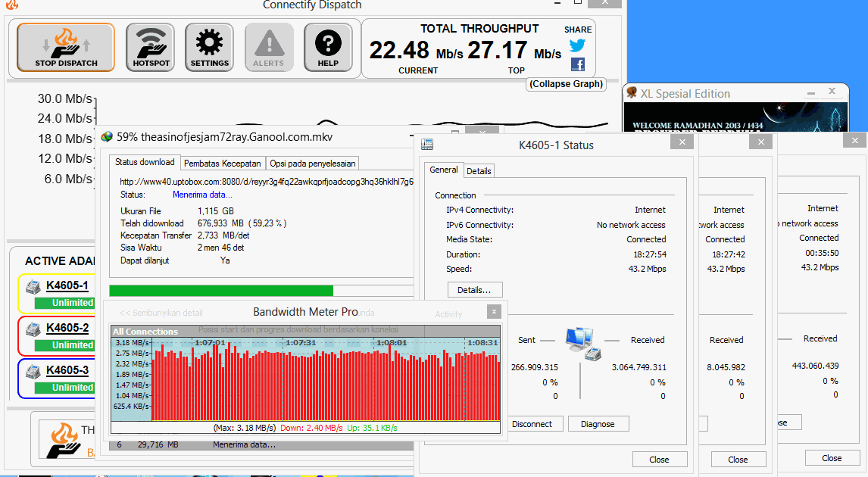Click the download progress bar
The image size is (868, 477).
[261, 291]
